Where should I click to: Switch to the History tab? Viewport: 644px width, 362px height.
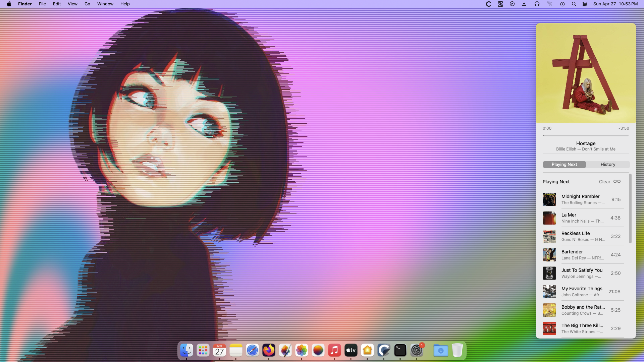point(608,164)
